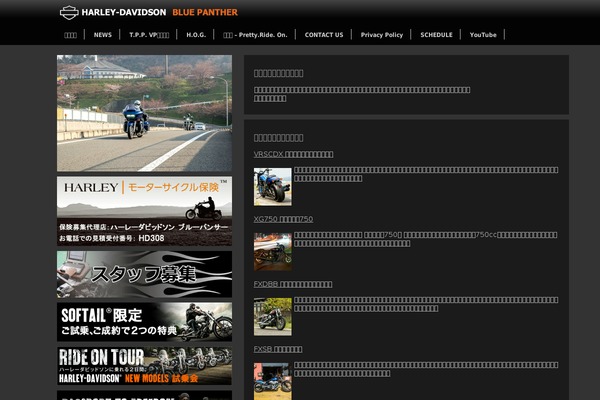Click the XG750 orange motorcycle thumbnail
This screenshot has height=400, width=600.
point(272,252)
